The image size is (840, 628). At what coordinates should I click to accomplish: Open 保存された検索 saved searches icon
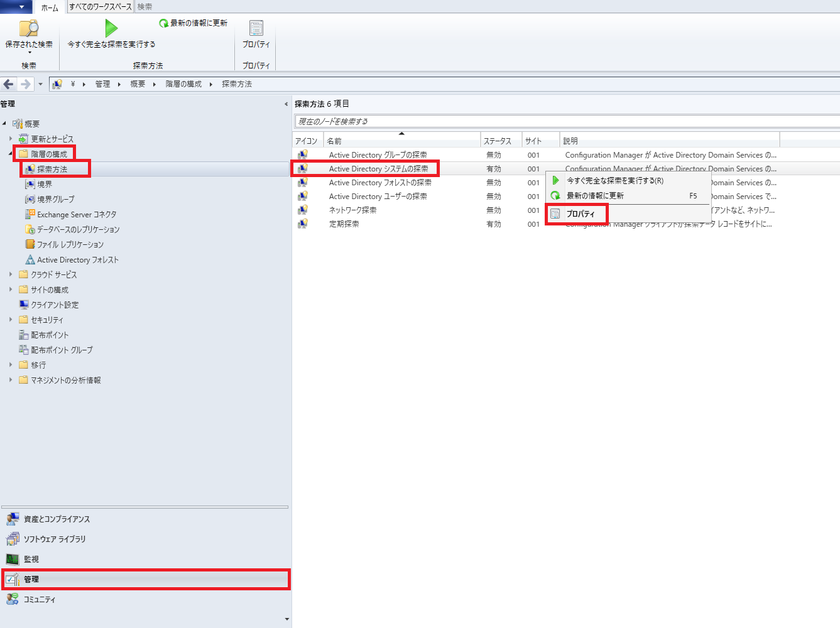pos(29,29)
